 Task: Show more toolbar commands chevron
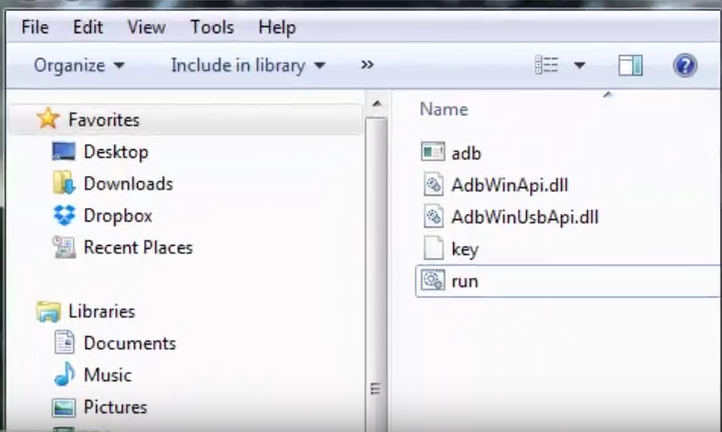(367, 64)
